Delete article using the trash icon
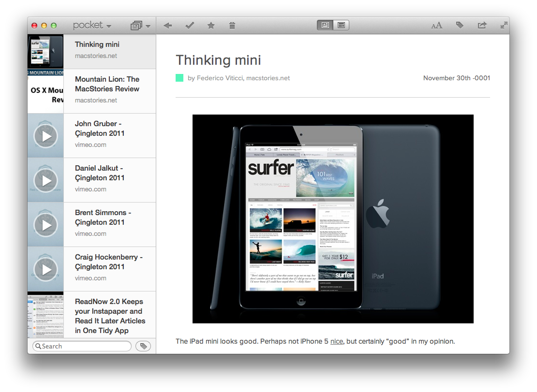Image resolution: width=537 pixels, height=392 pixels. pyautogui.click(x=232, y=26)
